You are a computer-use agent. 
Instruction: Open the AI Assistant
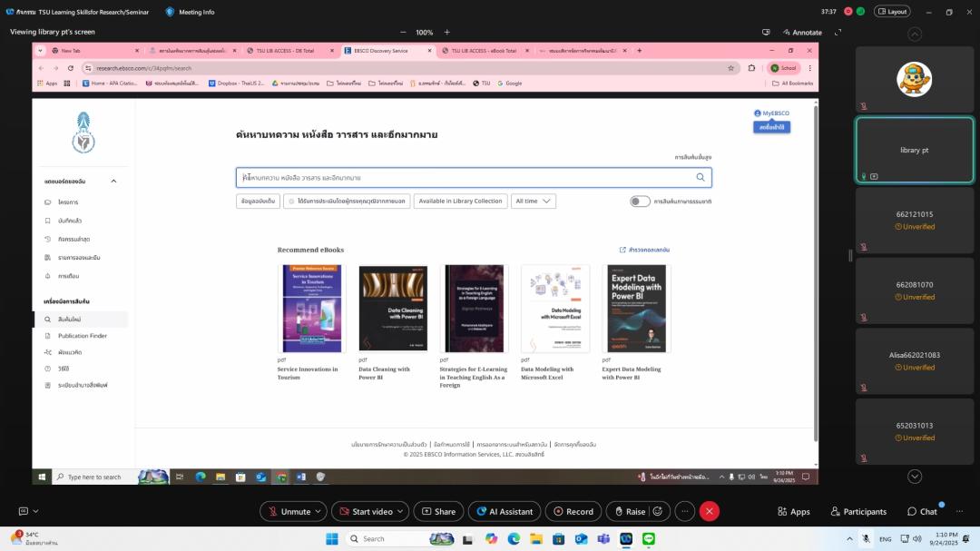(x=479, y=512)
